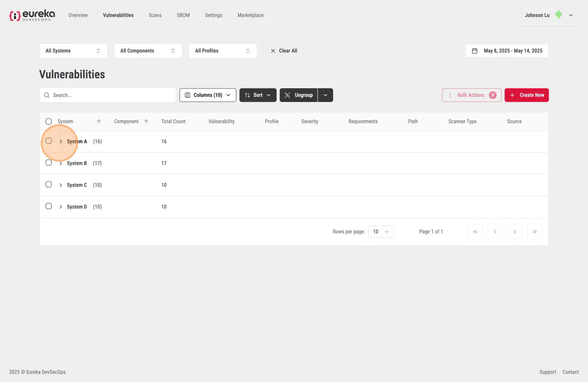The width and height of the screenshot is (588, 382).
Task: Tick the System C row checkbox
Action: click(x=49, y=184)
